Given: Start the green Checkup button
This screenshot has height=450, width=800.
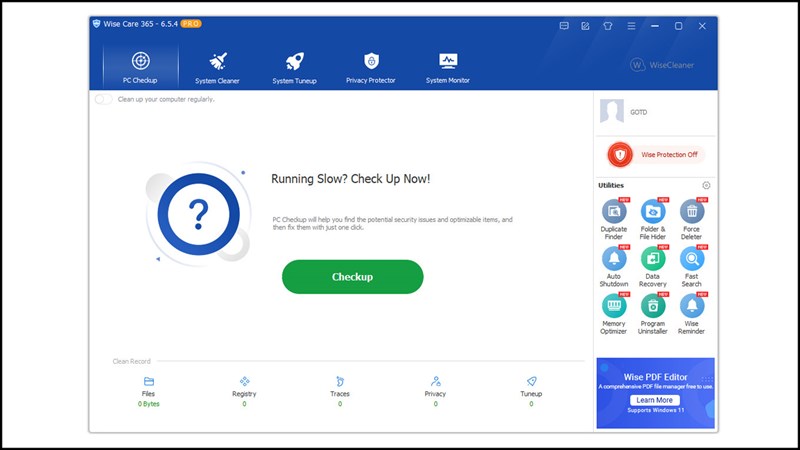Looking at the screenshot, I should click(x=353, y=277).
